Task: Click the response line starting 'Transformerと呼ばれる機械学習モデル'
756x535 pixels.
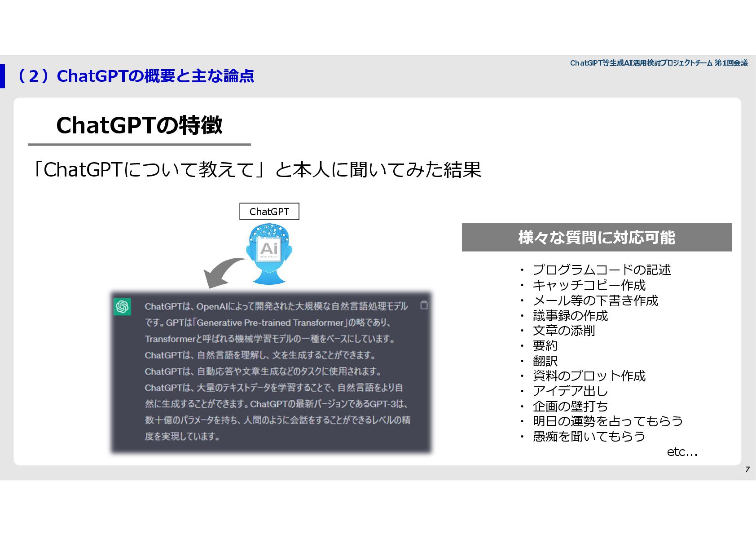Action: [x=270, y=339]
